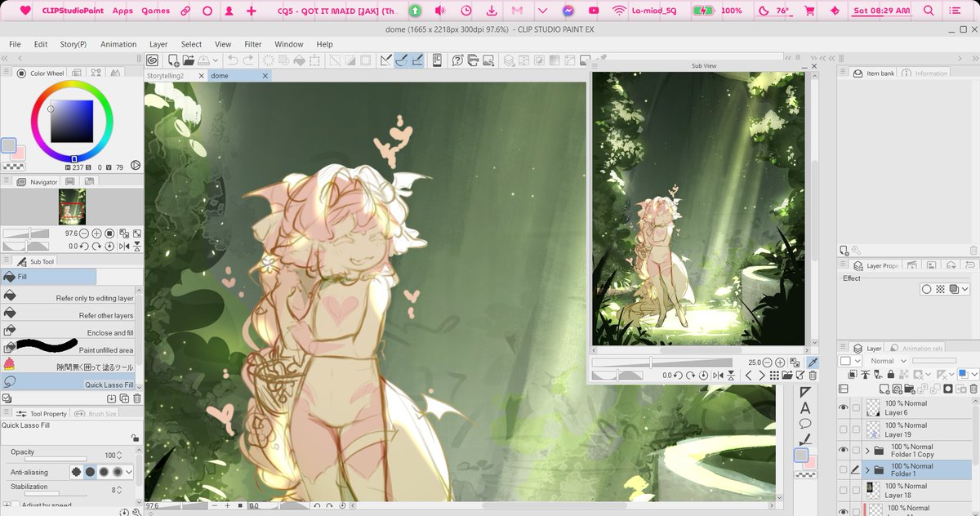Viewport: 980px width, 516px height.
Task: Select strongest anti-aliasing option
Action: [x=117, y=472]
